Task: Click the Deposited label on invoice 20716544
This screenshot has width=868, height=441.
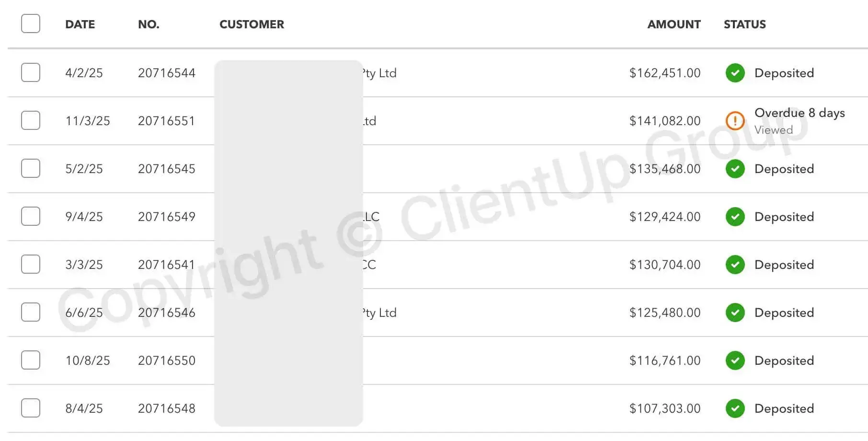Action: point(784,73)
